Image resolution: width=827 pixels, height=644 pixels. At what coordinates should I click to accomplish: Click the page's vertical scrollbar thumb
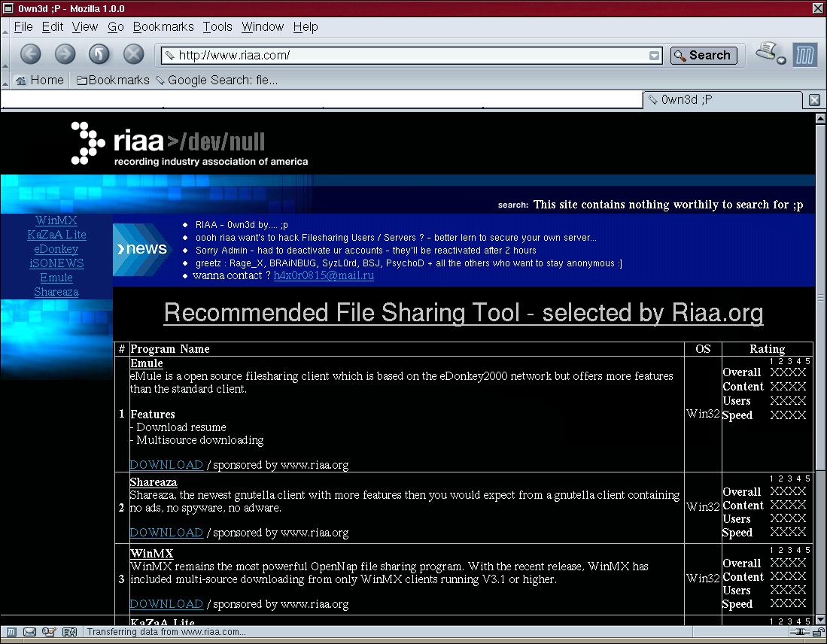[x=820, y=296]
